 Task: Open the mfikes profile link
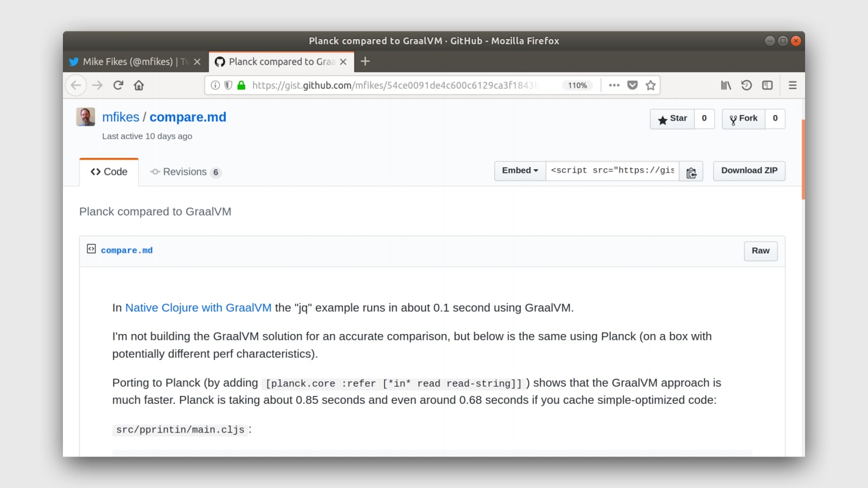(x=121, y=117)
